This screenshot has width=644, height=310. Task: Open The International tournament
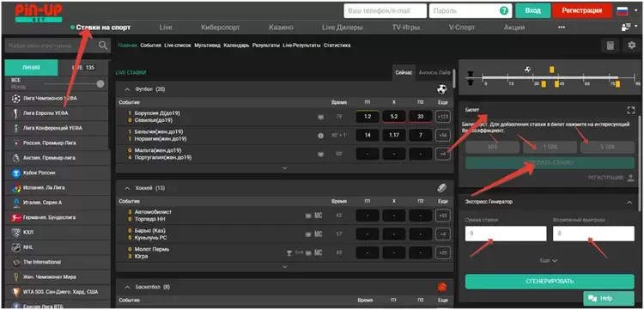pos(58,262)
